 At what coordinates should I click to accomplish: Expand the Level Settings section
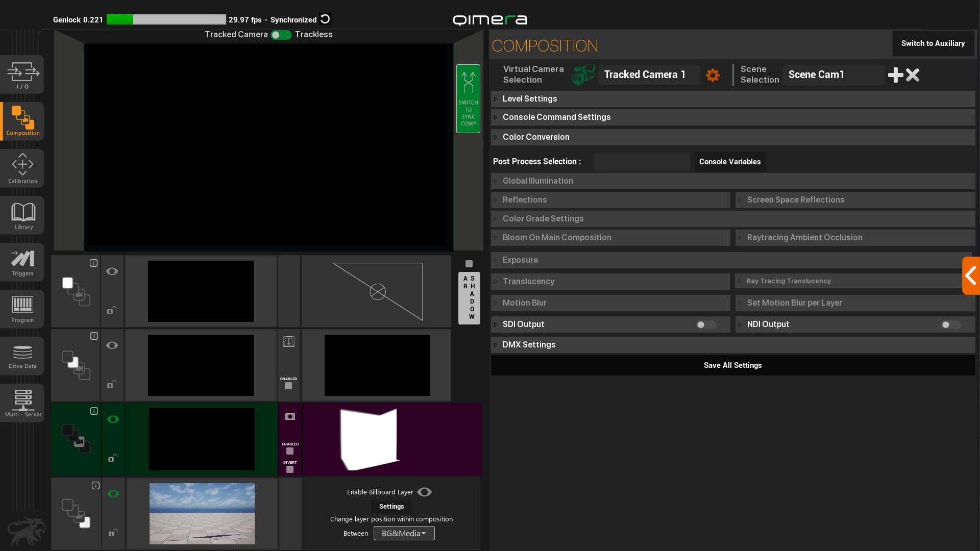530,99
